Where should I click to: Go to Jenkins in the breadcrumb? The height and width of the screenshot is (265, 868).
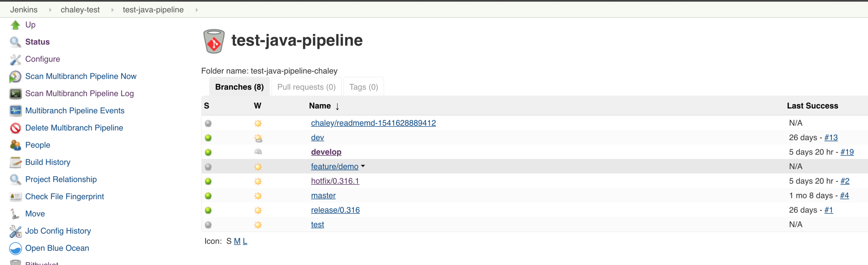coord(24,10)
